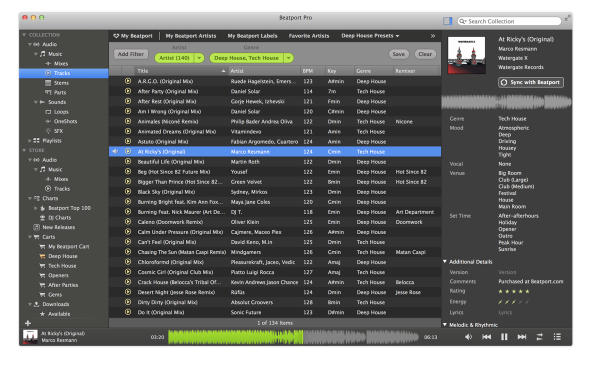The height and width of the screenshot is (367, 590).
Task: Open Beatport Top 100 chart
Action: click(69, 208)
